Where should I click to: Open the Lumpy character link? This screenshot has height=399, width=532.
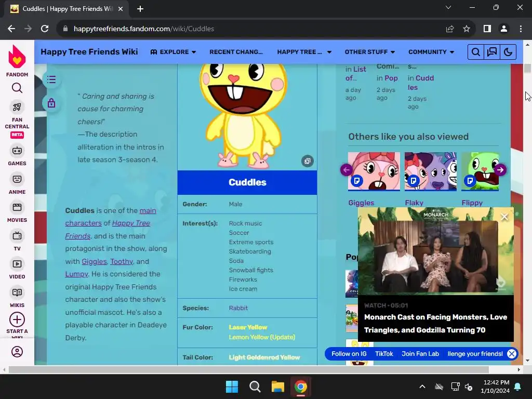[76, 274]
